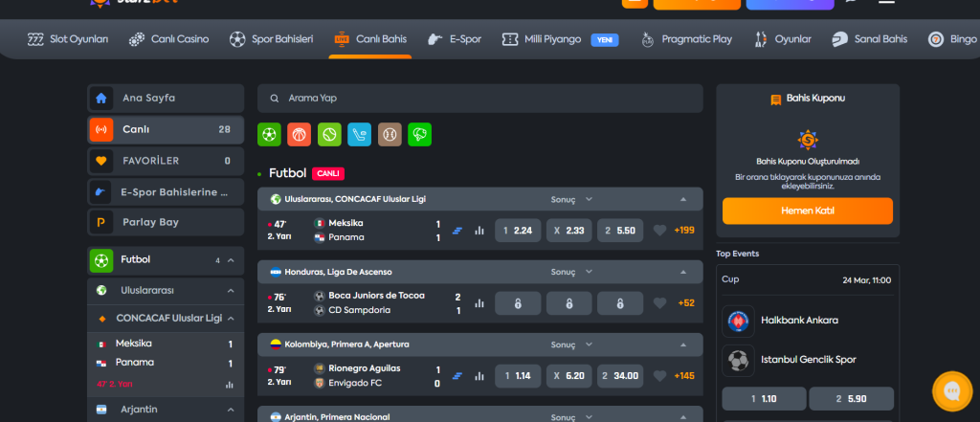Click the Canlı live broadcast icon

pos(101,129)
